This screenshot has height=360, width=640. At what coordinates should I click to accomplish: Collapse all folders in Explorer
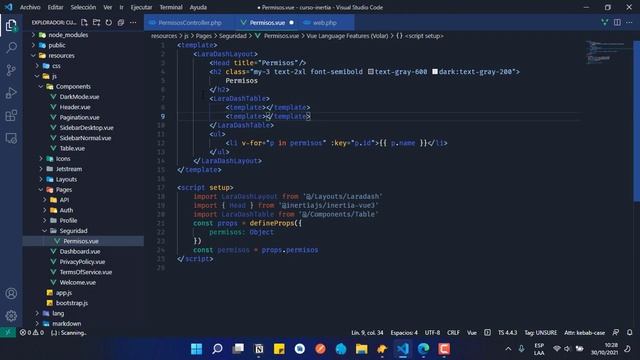click(121, 22)
